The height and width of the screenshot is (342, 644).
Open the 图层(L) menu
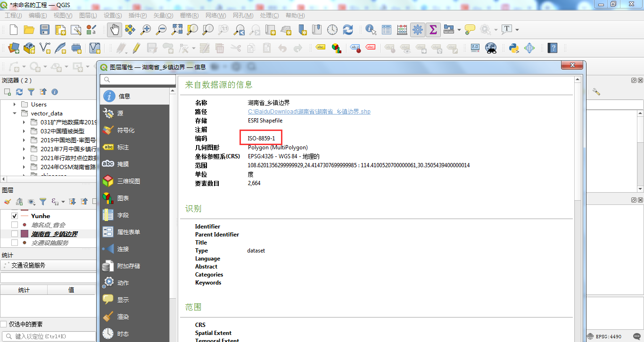pos(88,15)
